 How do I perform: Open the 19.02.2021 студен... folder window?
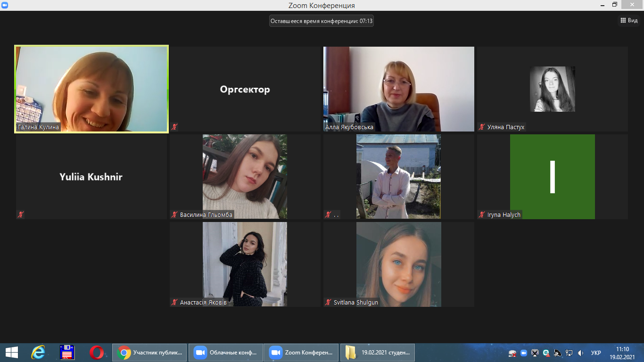(378, 352)
